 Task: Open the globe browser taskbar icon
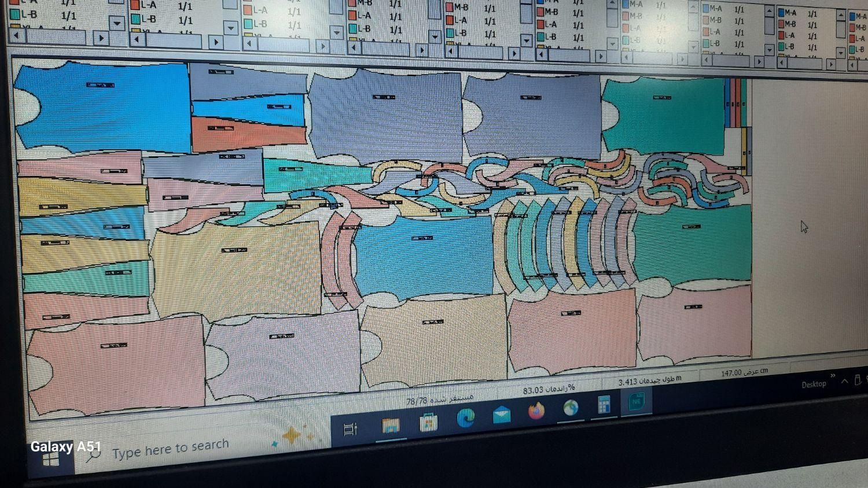point(571,408)
